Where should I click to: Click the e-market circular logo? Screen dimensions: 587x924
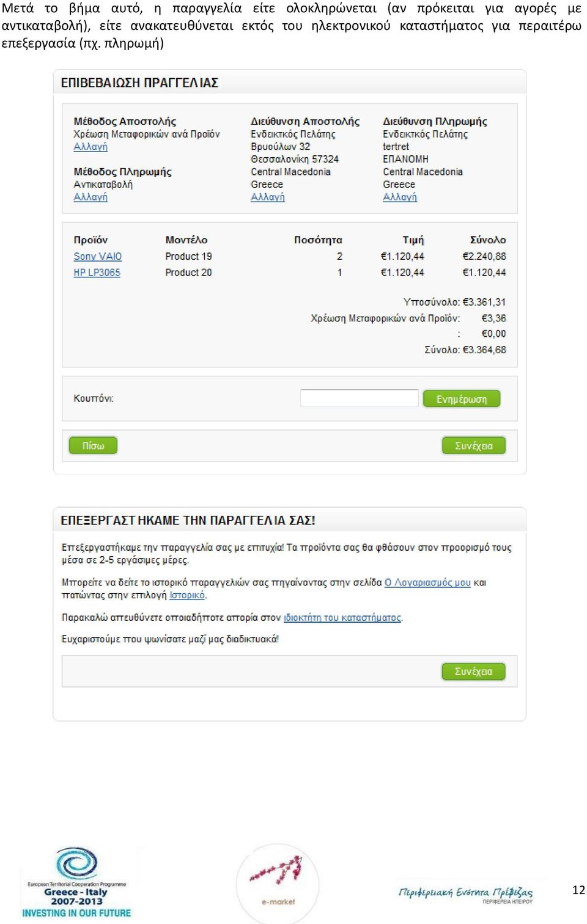point(278,882)
